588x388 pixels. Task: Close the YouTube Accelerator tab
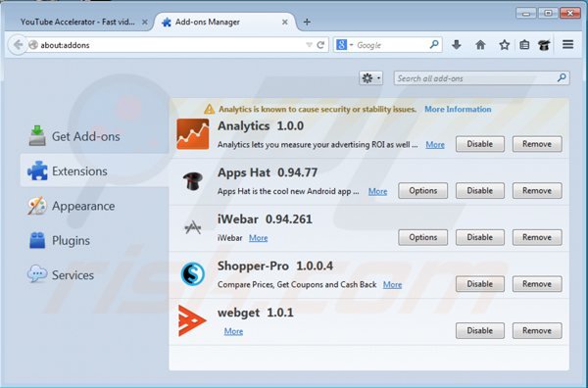click(144, 23)
